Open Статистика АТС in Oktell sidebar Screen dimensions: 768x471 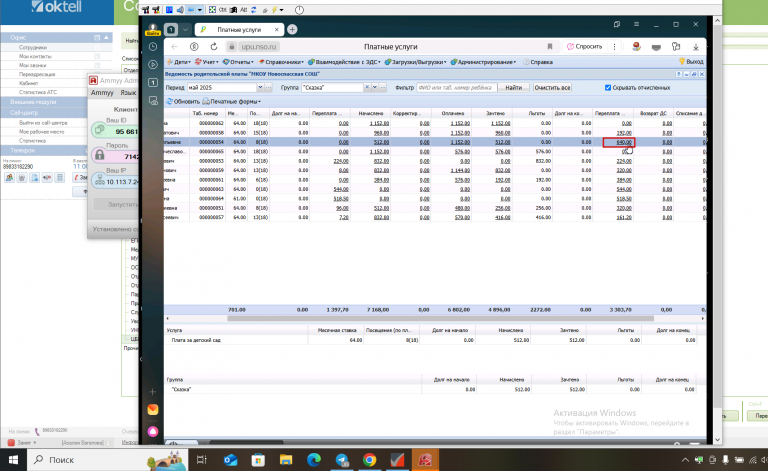click(38, 92)
